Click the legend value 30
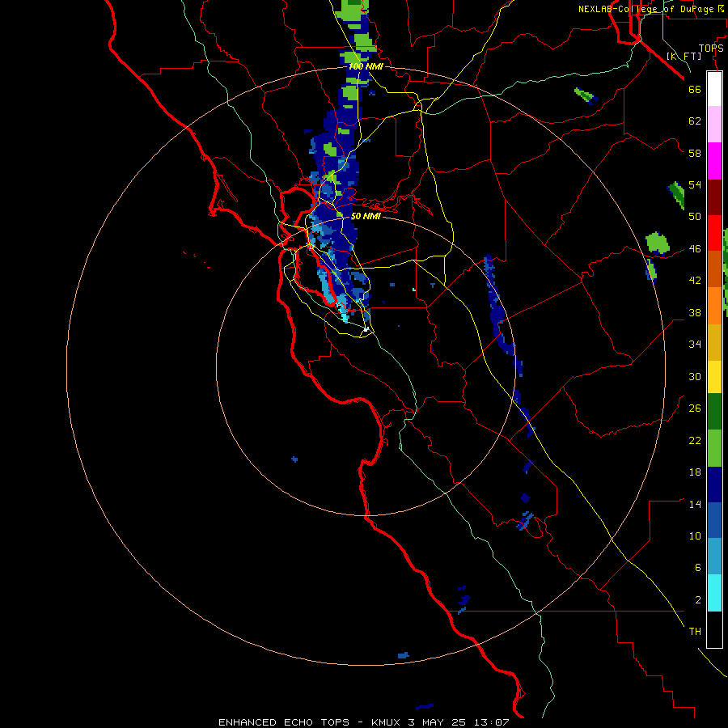 point(695,376)
